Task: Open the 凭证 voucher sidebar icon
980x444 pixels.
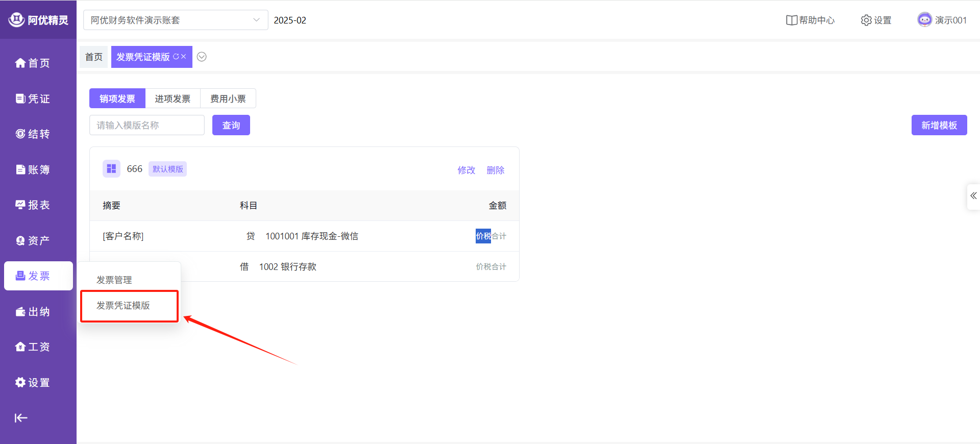Action: coord(20,98)
